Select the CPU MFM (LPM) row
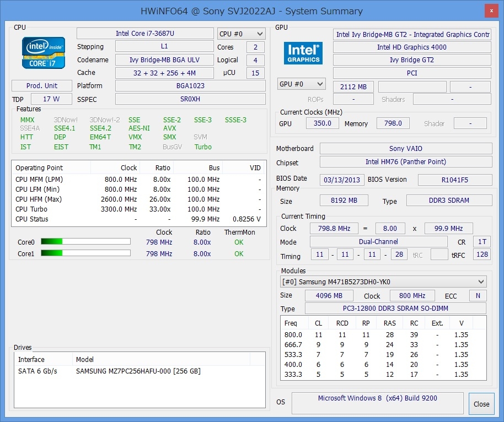The image size is (504, 422). (139, 179)
